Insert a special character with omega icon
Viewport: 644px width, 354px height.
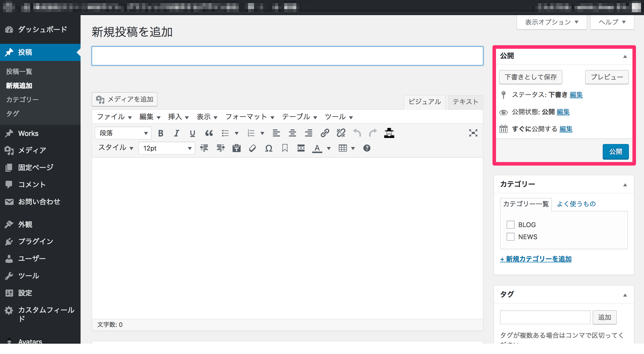pyautogui.click(x=269, y=148)
